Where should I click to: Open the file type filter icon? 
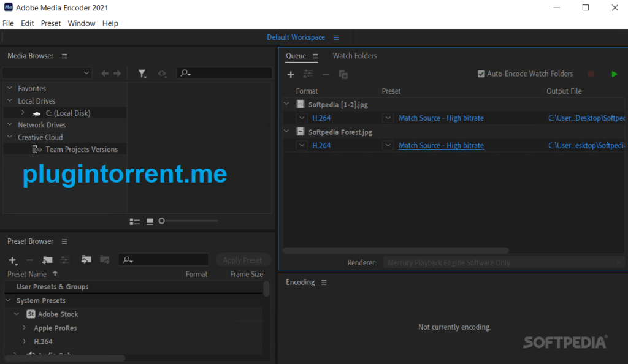click(142, 74)
